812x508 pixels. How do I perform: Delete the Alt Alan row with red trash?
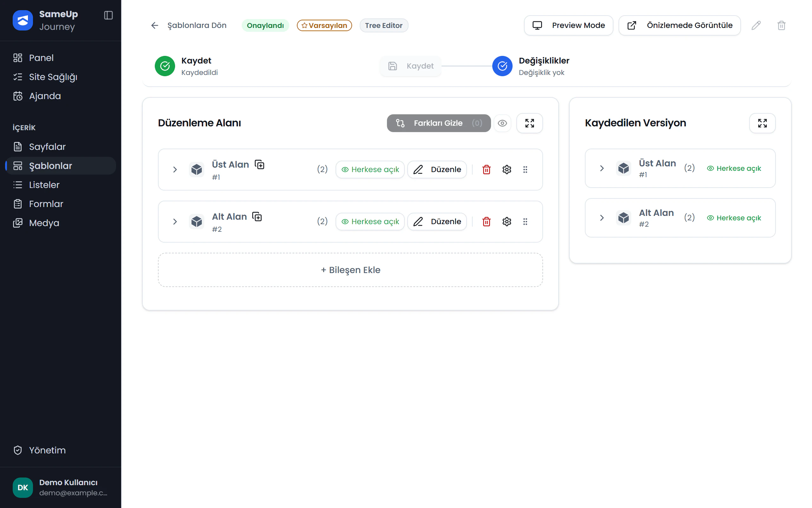pyautogui.click(x=487, y=221)
